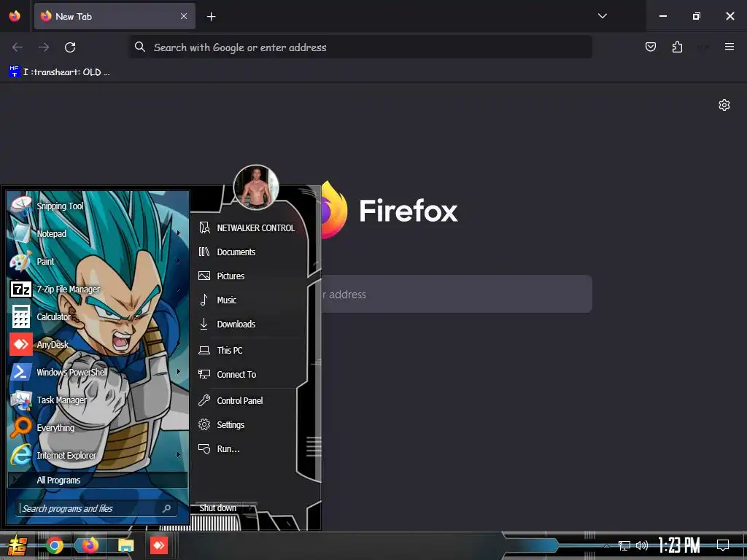Open the transheart OLD bookmark
This screenshot has height=560, width=747.
pyautogui.click(x=59, y=72)
